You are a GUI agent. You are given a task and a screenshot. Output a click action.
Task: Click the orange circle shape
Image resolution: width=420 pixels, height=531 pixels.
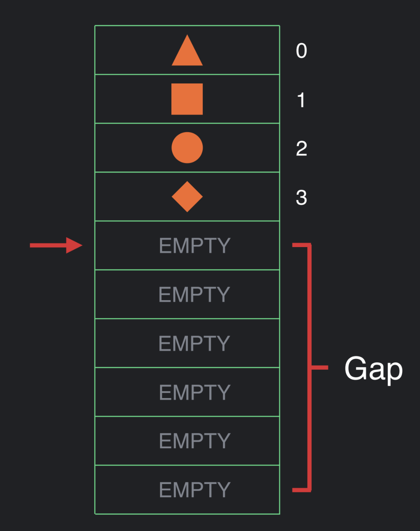click(x=187, y=148)
